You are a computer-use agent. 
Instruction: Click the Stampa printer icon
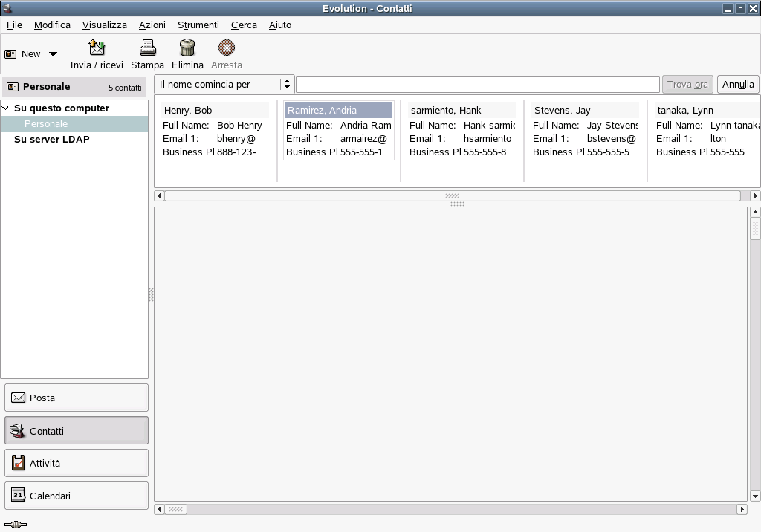147,48
